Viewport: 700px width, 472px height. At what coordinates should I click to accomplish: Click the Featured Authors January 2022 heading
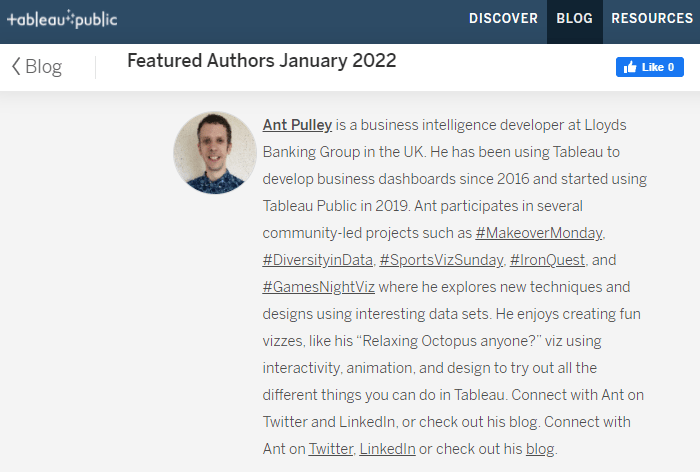(x=262, y=61)
